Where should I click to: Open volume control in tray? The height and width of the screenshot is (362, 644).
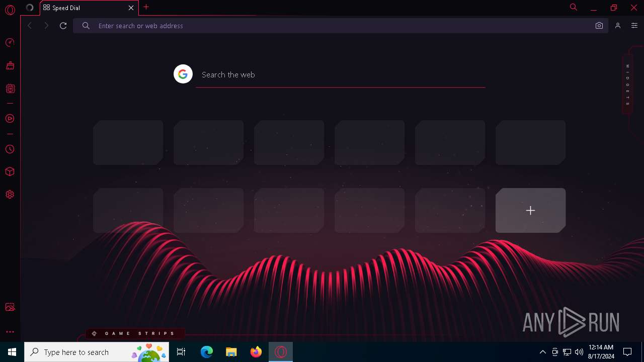579,352
